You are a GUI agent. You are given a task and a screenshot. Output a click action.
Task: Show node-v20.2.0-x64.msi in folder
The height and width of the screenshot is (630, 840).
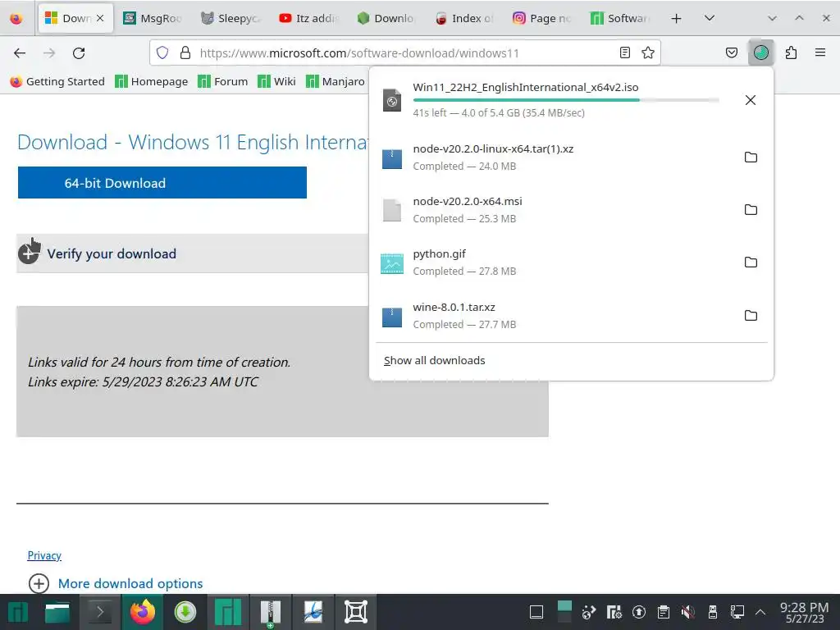coord(751,209)
